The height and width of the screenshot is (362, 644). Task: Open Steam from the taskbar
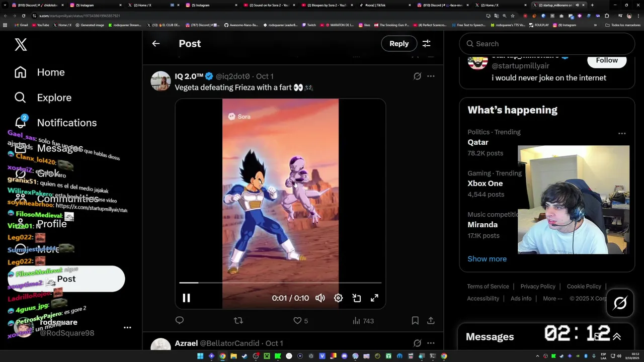click(x=245, y=356)
